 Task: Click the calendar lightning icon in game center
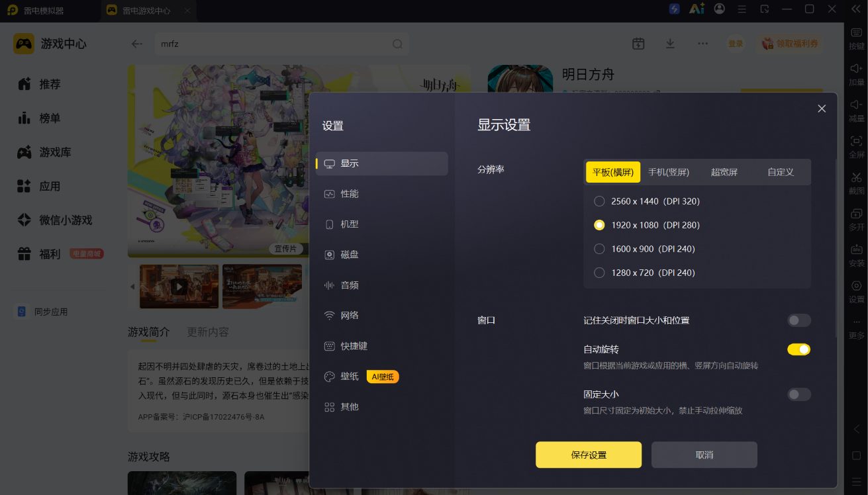638,44
